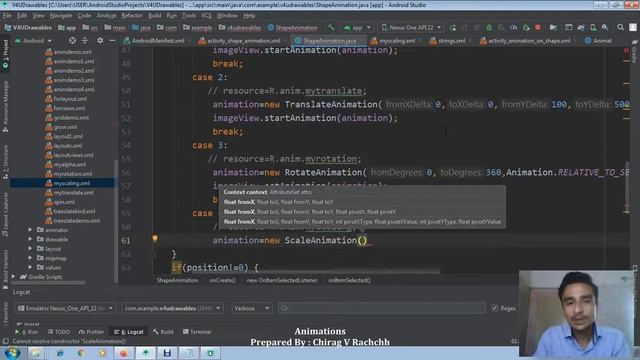Click the Scroll from Source target icon
640x360 pixels.
(72, 40)
